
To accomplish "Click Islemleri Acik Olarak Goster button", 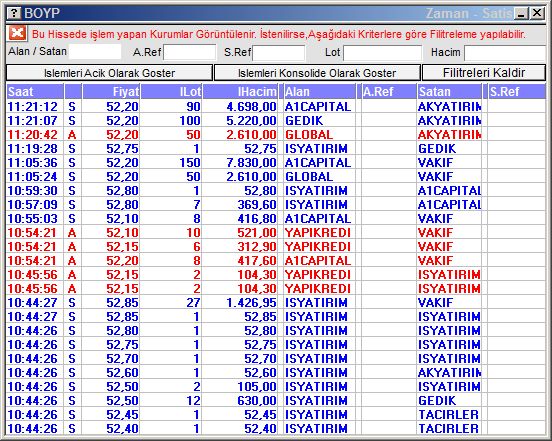I will click(109, 73).
